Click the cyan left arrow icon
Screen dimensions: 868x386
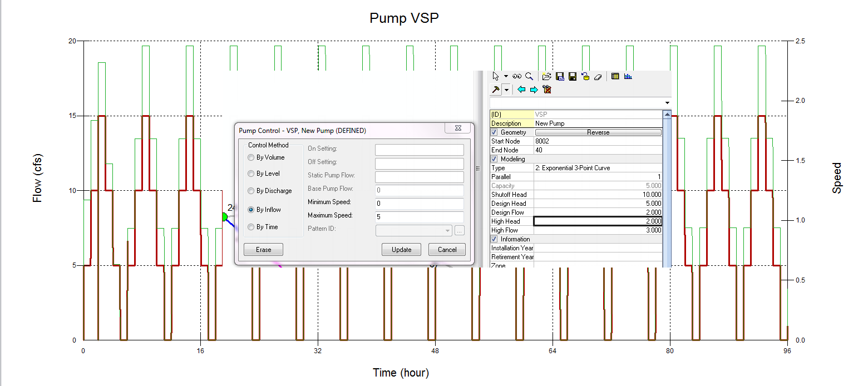point(521,90)
